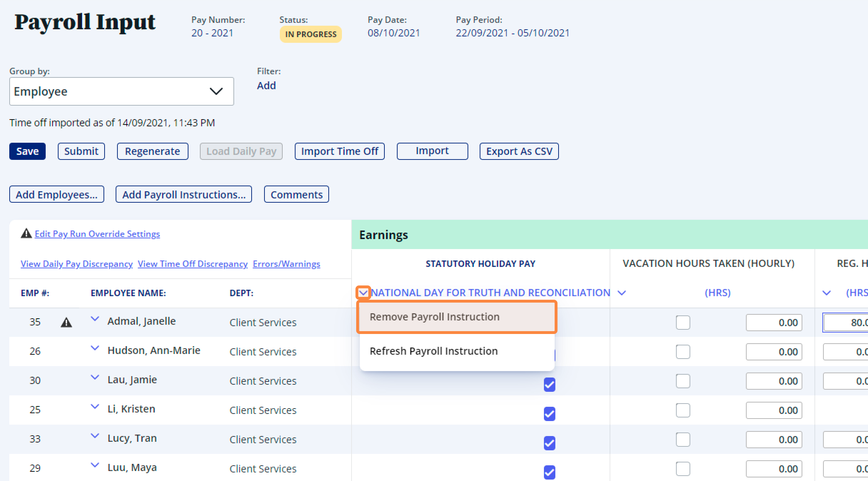Click vacation hours field for Hudson, Ann-Marie
868x481 pixels.
coord(774,352)
